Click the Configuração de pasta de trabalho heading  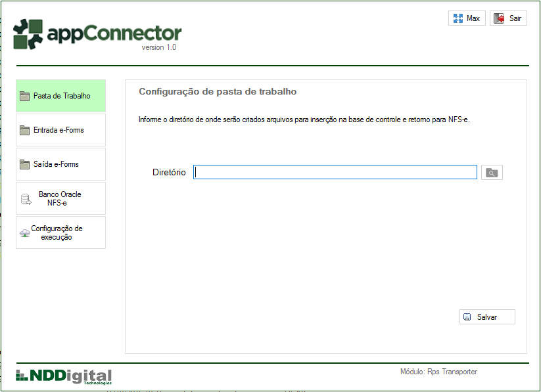[218, 91]
